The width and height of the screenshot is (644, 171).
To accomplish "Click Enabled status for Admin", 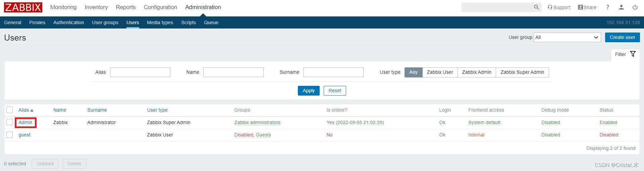I will (608, 122).
